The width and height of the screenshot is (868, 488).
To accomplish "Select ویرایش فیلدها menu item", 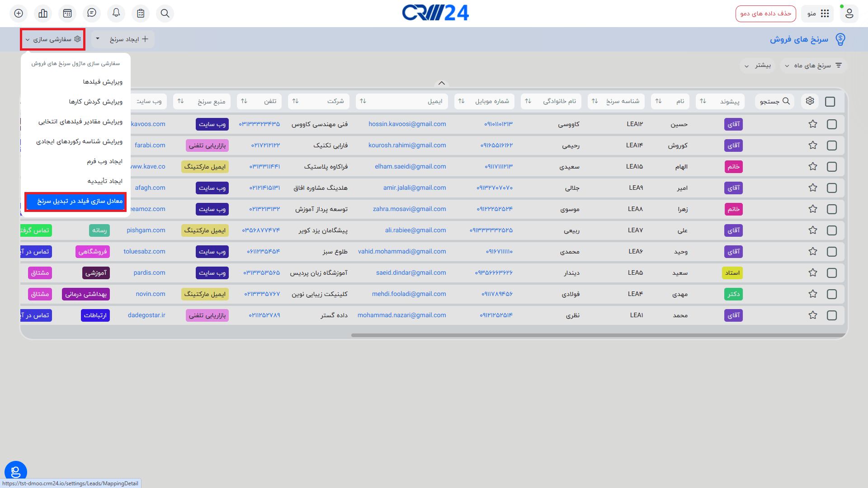I will click(103, 82).
